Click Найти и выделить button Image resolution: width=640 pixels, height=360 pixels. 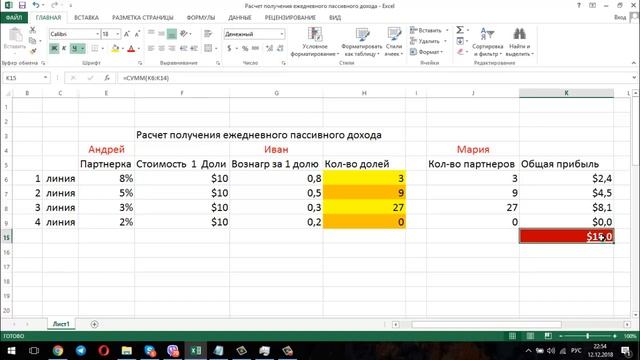pos(519,42)
